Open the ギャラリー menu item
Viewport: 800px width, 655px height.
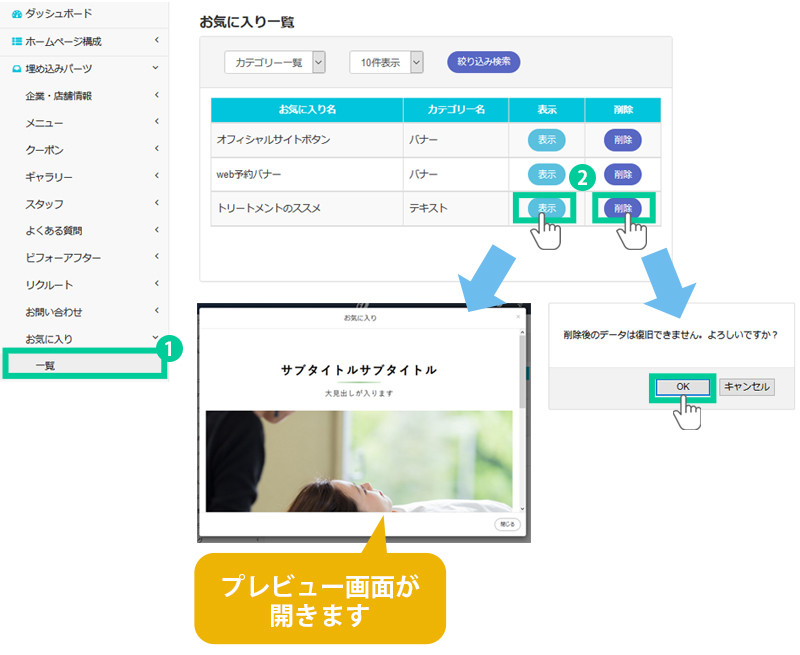pos(49,177)
